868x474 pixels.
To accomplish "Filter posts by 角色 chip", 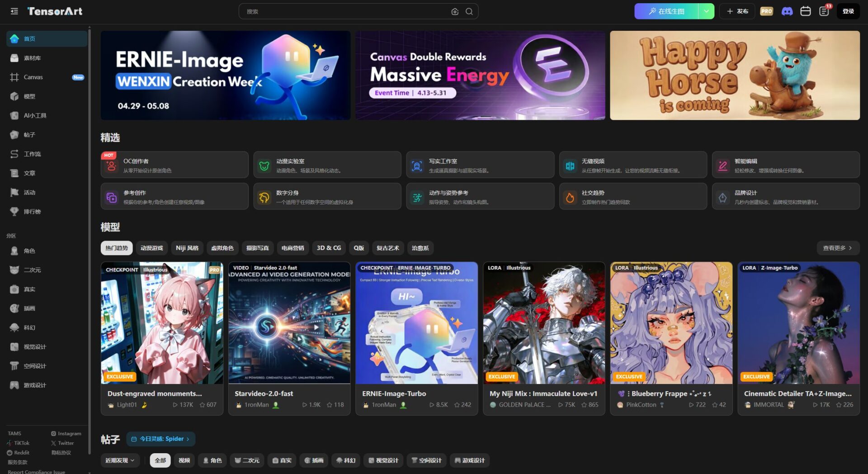I will (212, 460).
